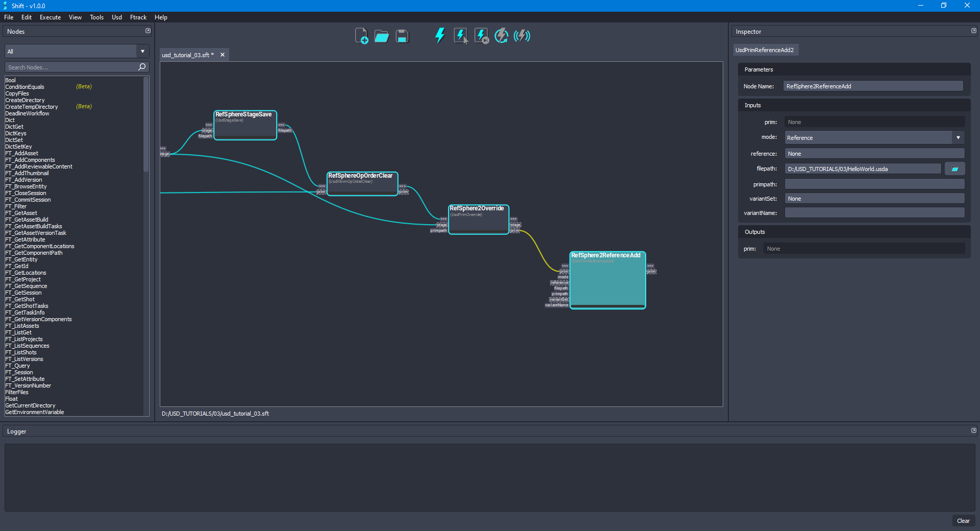Viewport: 980px width, 531px height.
Task: Click the circular refresh-execute lightning icon
Action: tap(501, 35)
